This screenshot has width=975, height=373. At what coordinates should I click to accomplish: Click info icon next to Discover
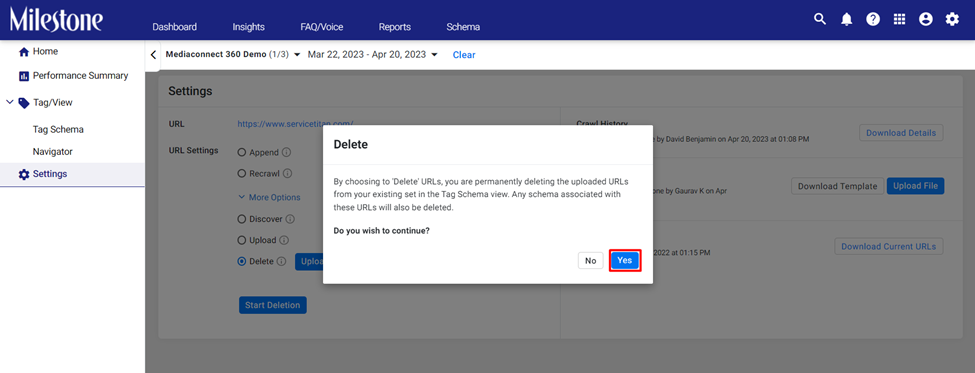coord(290,219)
